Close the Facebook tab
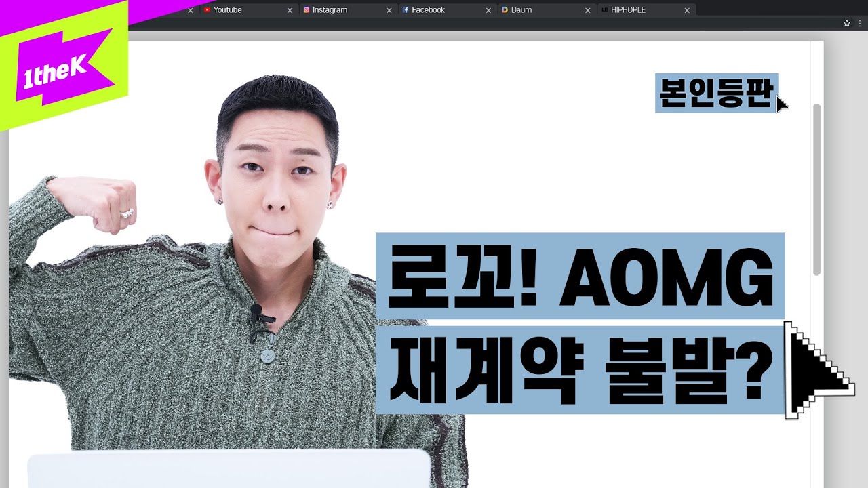The image size is (868, 488). [x=488, y=10]
